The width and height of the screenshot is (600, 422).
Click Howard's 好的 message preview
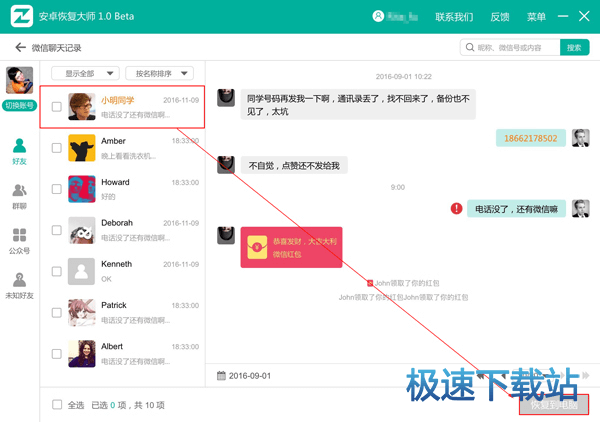pos(108,197)
